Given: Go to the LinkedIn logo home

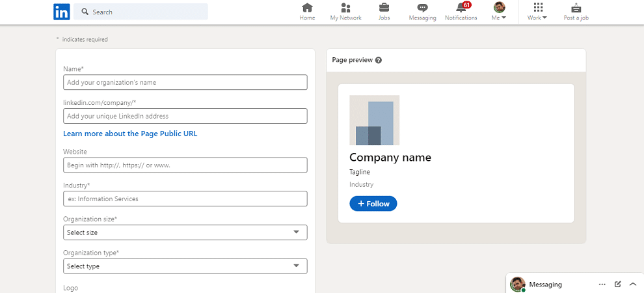Looking at the screenshot, I should (x=62, y=12).
